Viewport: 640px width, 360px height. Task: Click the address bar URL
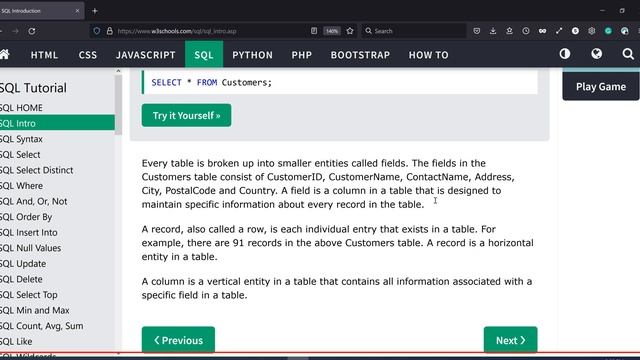177,31
